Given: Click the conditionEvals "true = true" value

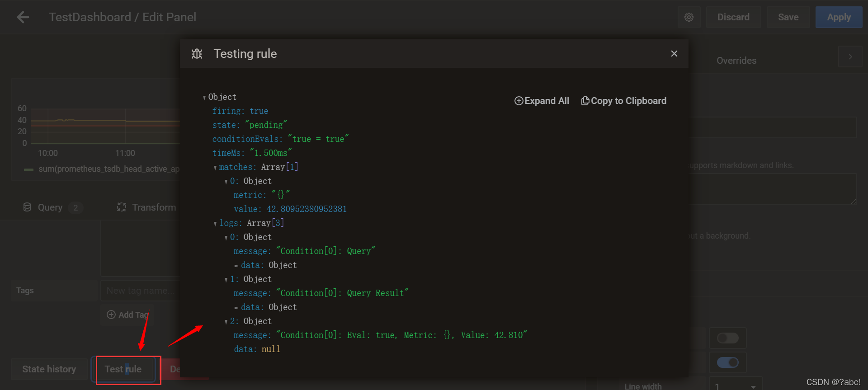Looking at the screenshot, I should click(318, 139).
